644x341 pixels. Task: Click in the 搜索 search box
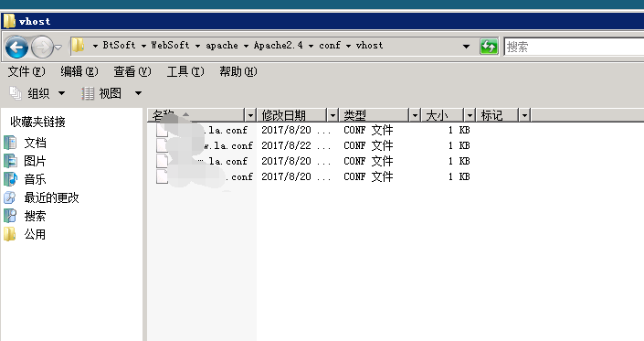574,47
